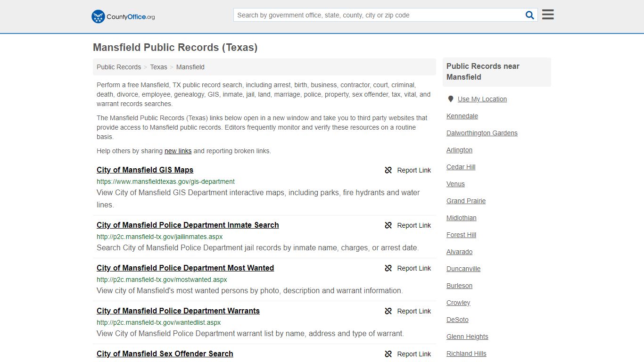This screenshot has height=362, width=644.
Task: Select Richland Hills nearby link
Action: 466,354
